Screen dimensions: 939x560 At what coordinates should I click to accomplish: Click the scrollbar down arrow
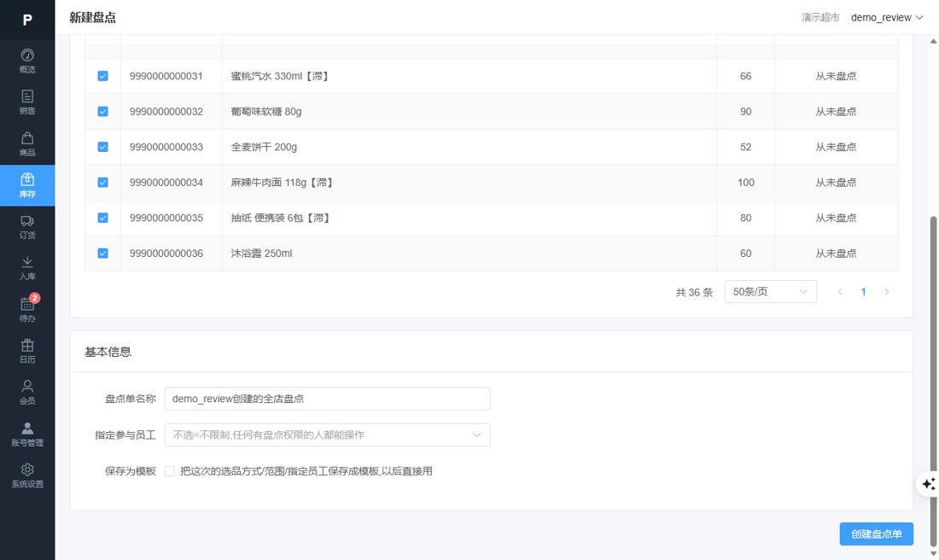933,554
